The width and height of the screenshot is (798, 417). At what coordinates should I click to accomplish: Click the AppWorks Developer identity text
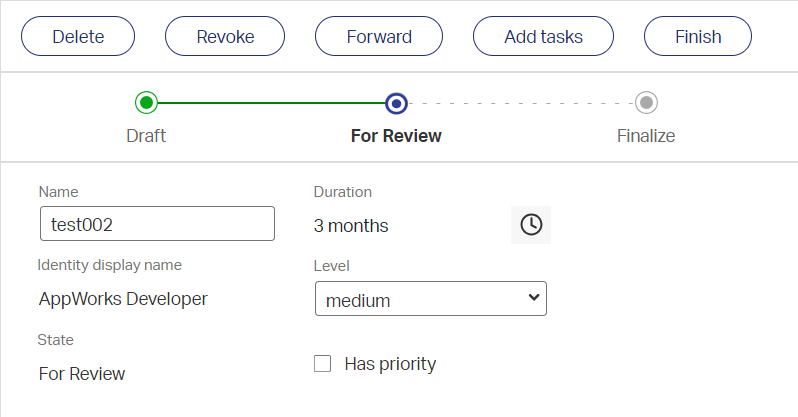click(123, 299)
